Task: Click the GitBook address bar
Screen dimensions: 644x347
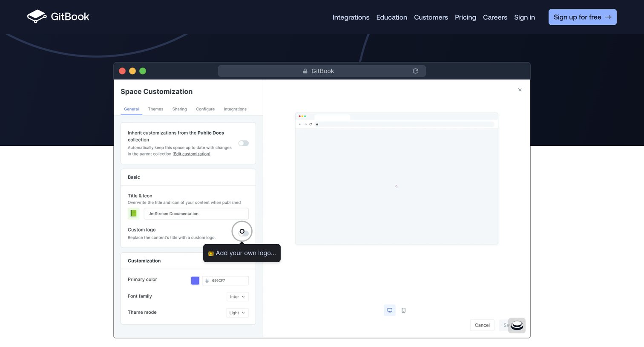Action: tap(322, 71)
